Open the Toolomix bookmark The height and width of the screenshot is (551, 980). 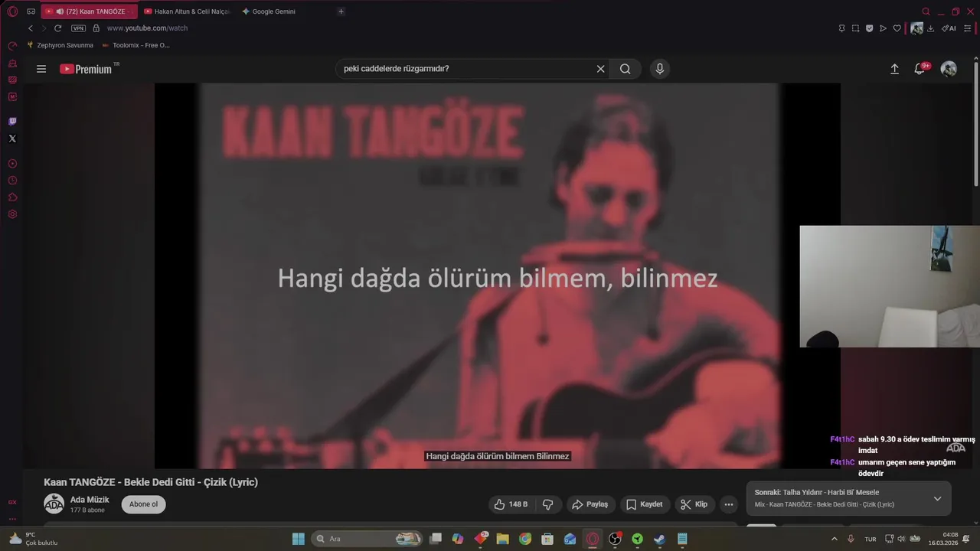coord(136,45)
